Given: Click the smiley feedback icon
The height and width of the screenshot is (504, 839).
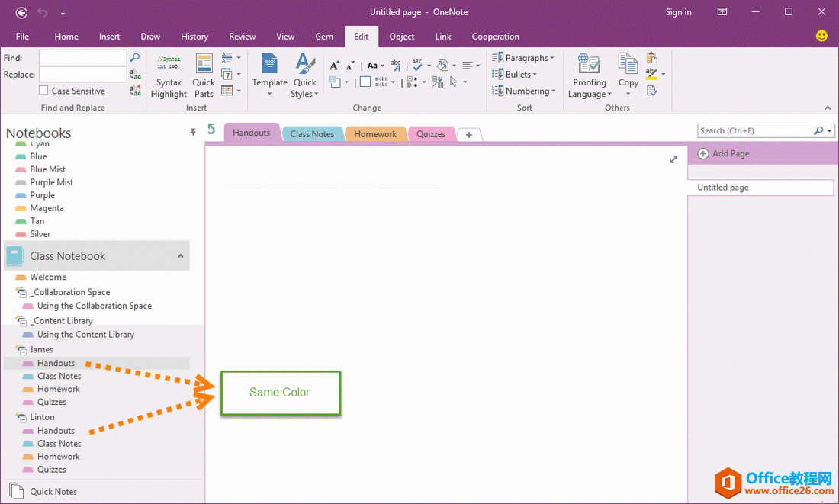Looking at the screenshot, I should (x=821, y=36).
